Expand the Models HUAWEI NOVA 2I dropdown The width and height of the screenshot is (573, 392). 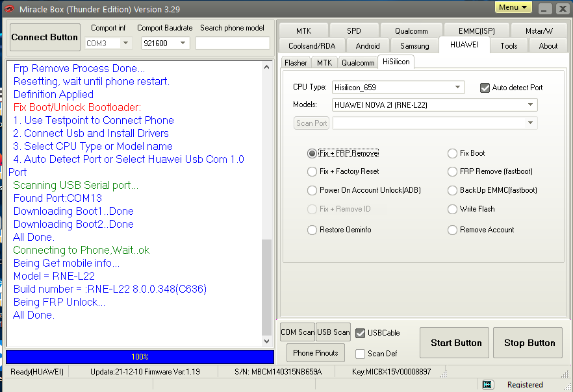(x=530, y=104)
